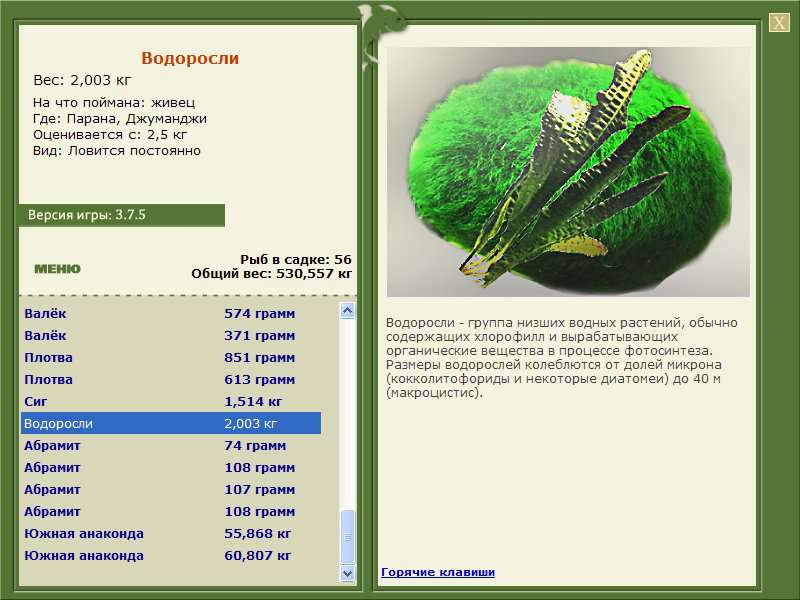Click the down arrow of the catch list scrollbar
The height and width of the screenshot is (600, 800).
pos(347,573)
